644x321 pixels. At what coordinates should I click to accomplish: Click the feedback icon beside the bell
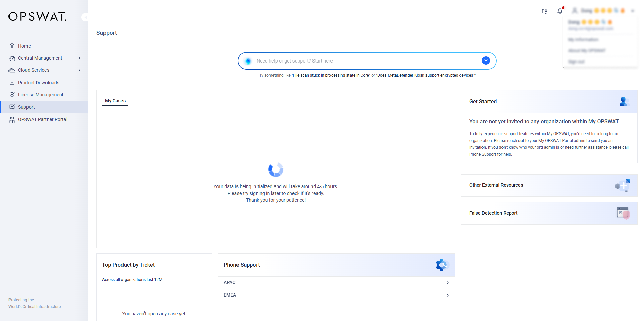tap(545, 11)
